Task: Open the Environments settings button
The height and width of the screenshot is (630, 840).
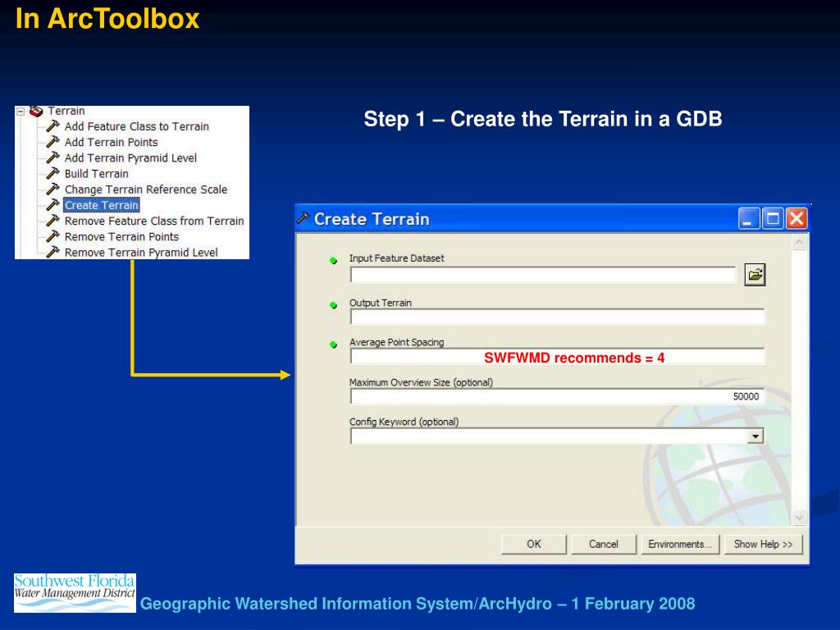Action: pos(680,545)
